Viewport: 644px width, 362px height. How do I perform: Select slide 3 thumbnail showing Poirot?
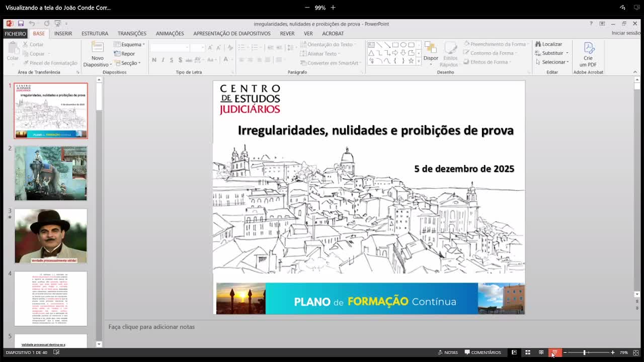point(50,235)
